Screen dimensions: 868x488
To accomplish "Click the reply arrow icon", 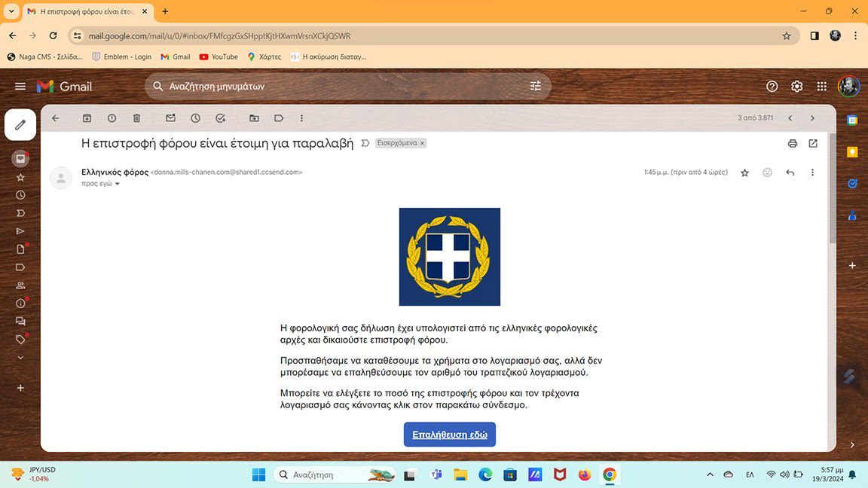I will 790,172.
